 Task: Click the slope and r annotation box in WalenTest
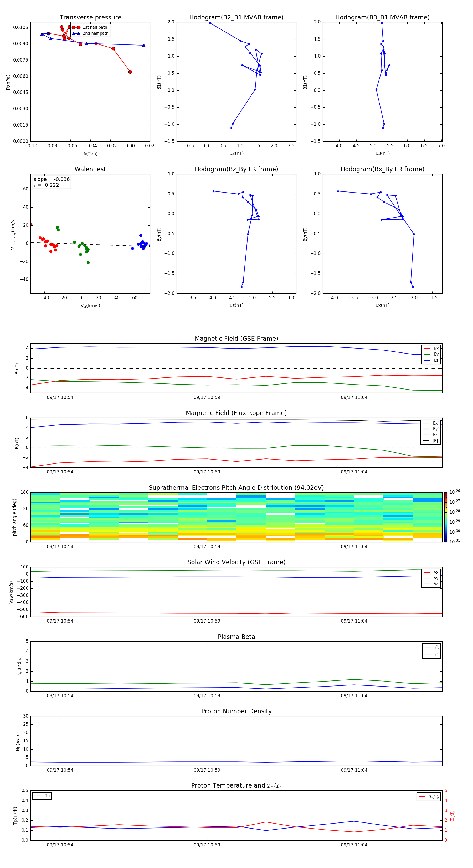(52, 182)
